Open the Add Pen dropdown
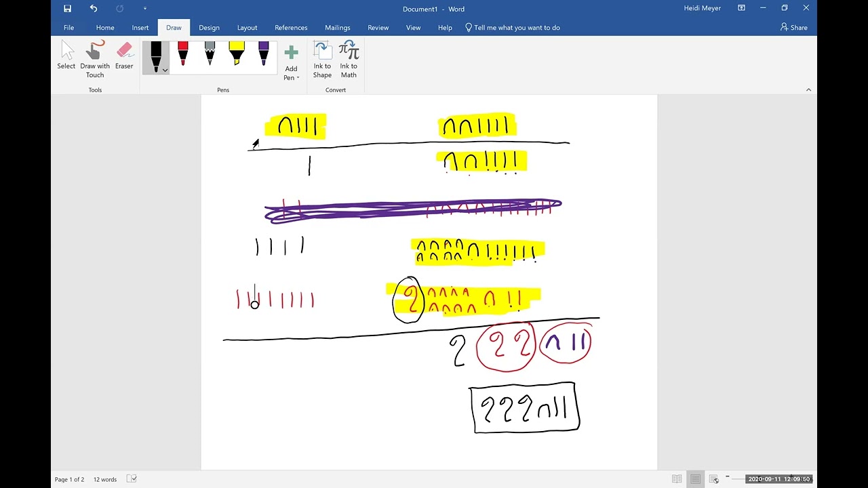Viewport: 868px width, 488px height. coord(291,63)
